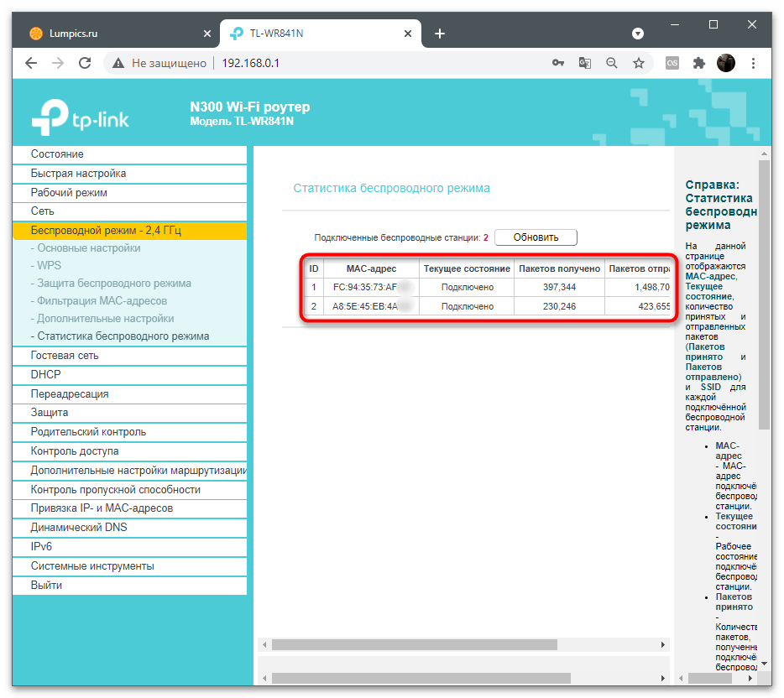The width and height of the screenshot is (784, 698).
Task: Select Беспроводной режим - 2,4 ГГц
Action: point(129,231)
